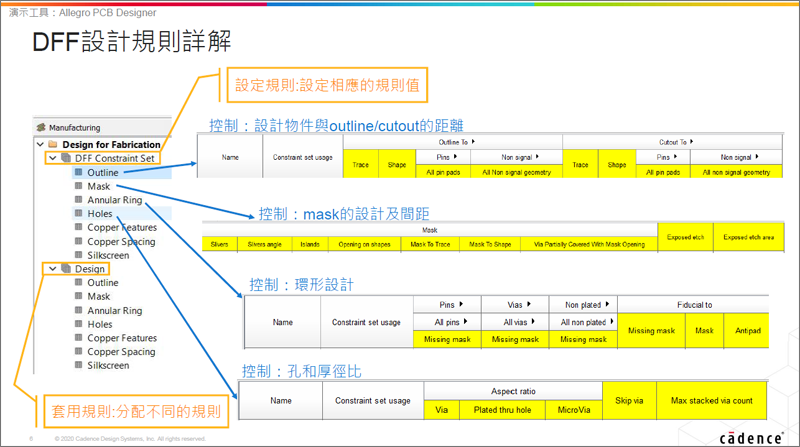
Task: Click the Design stack icon
Action: pyautogui.click(x=66, y=268)
